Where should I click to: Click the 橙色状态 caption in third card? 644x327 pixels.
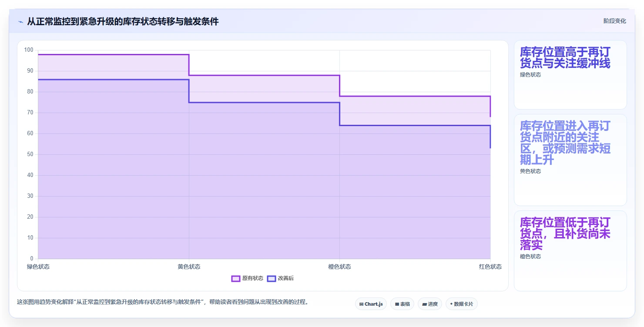click(530, 257)
